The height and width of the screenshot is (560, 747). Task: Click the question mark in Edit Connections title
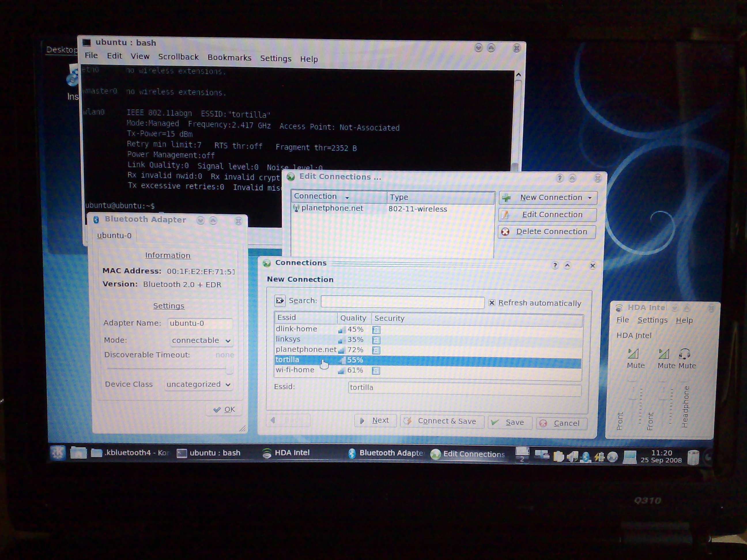(560, 178)
